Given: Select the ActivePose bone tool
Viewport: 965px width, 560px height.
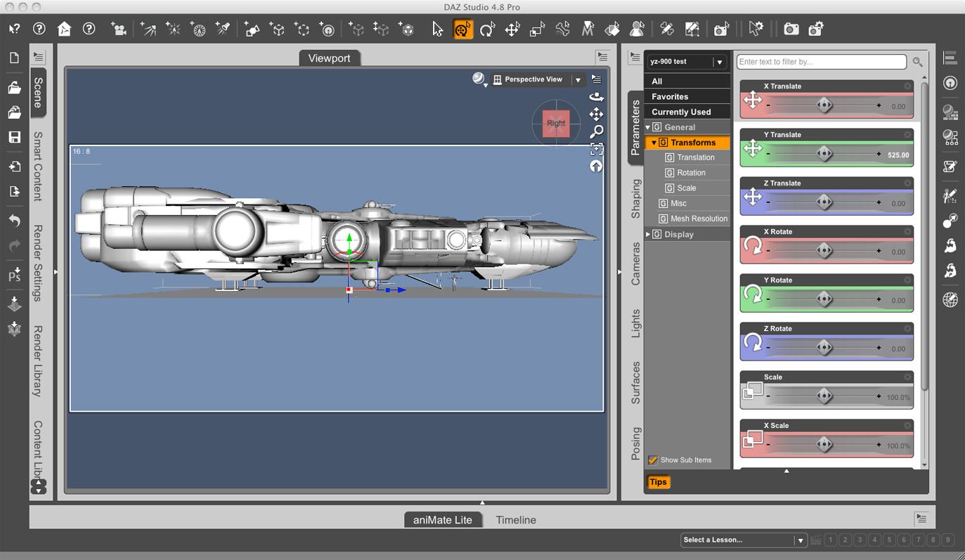Looking at the screenshot, I should tap(562, 29).
